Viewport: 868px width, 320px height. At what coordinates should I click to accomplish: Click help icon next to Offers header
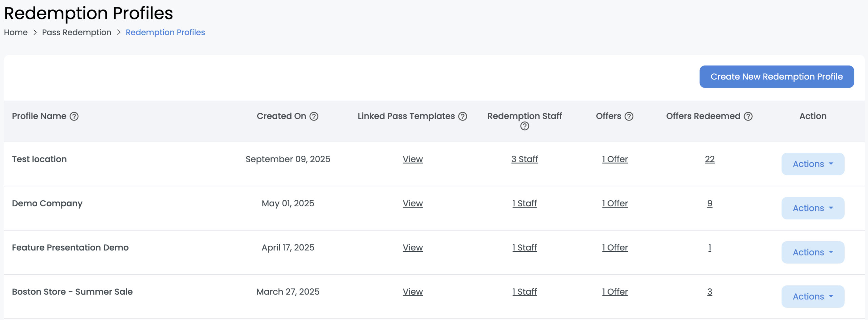pyautogui.click(x=629, y=116)
